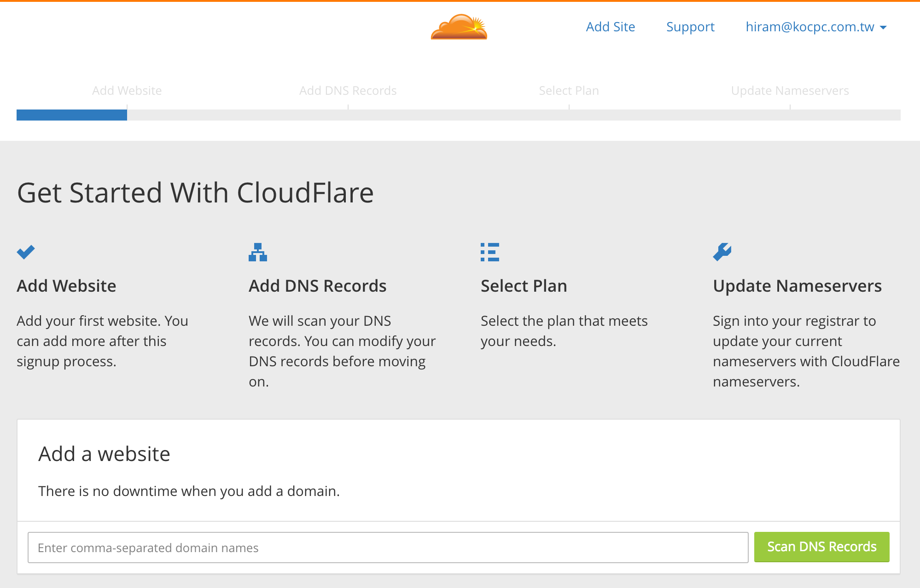Viewport: 920px width, 588px height.
Task: Click the Add a website panel title
Action: [104, 454]
